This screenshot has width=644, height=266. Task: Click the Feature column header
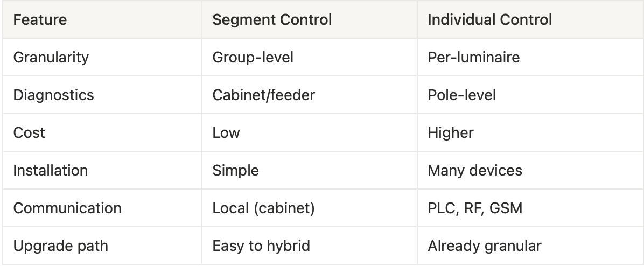tap(40, 20)
